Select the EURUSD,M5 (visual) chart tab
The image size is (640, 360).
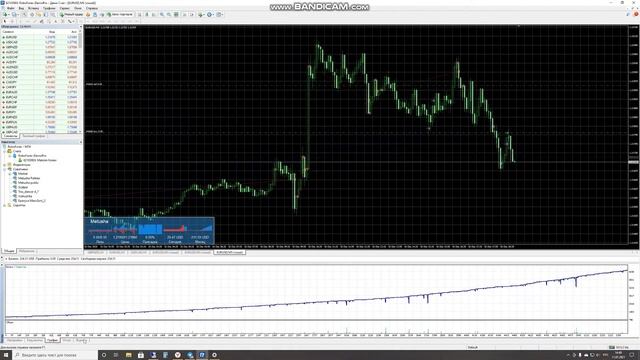[229, 252]
